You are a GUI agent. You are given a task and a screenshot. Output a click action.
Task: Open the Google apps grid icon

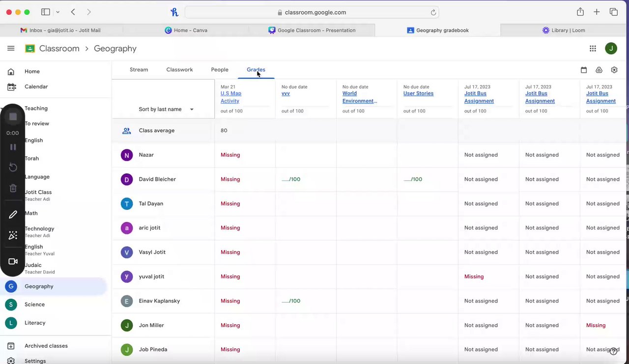tap(593, 49)
